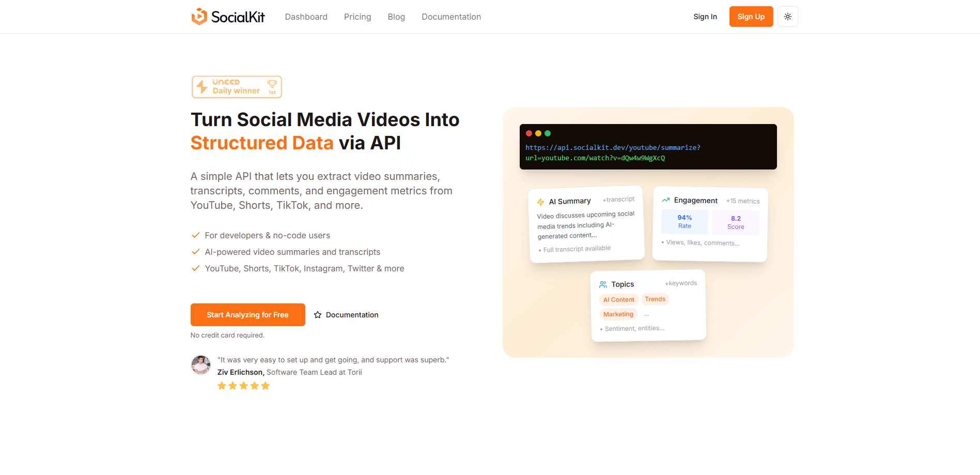Click checkmark beside 'AI-powered video summaries'

195,252
